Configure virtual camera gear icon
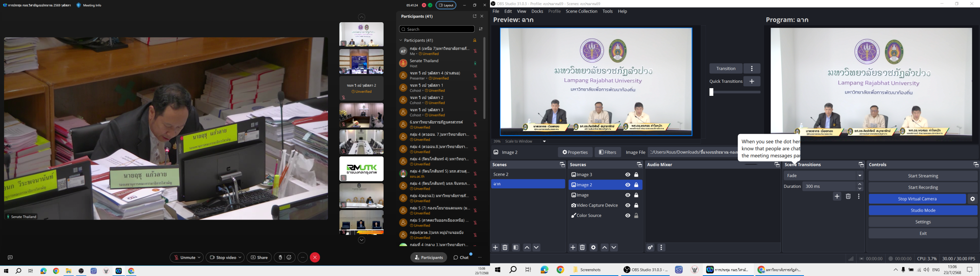 [x=973, y=199]
